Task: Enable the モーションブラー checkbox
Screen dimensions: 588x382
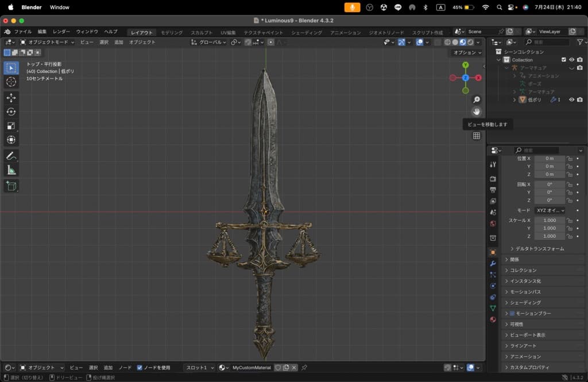Action: point(512,313)
